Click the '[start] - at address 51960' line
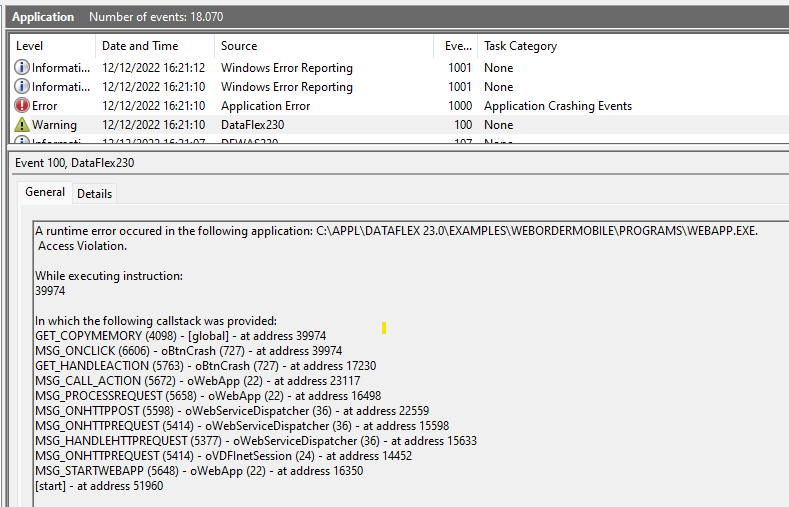Viewport: 789px width, 507px height. coord(99,486)
